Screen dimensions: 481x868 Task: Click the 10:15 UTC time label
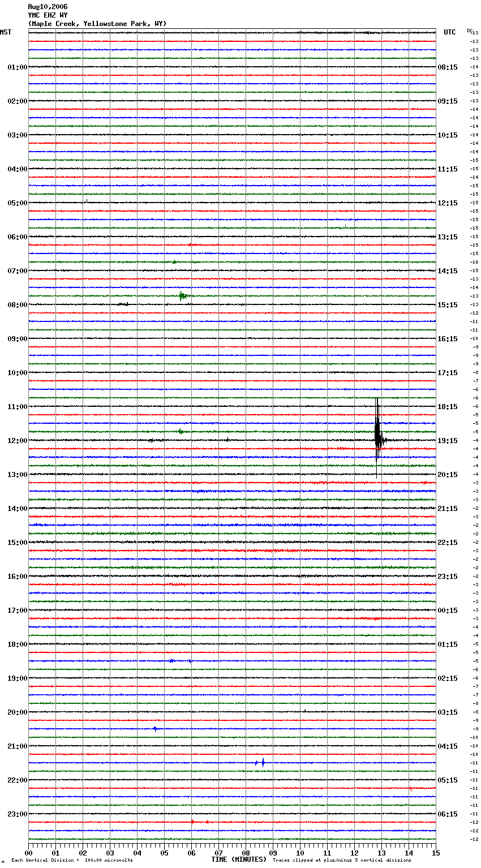coord(448,135)
